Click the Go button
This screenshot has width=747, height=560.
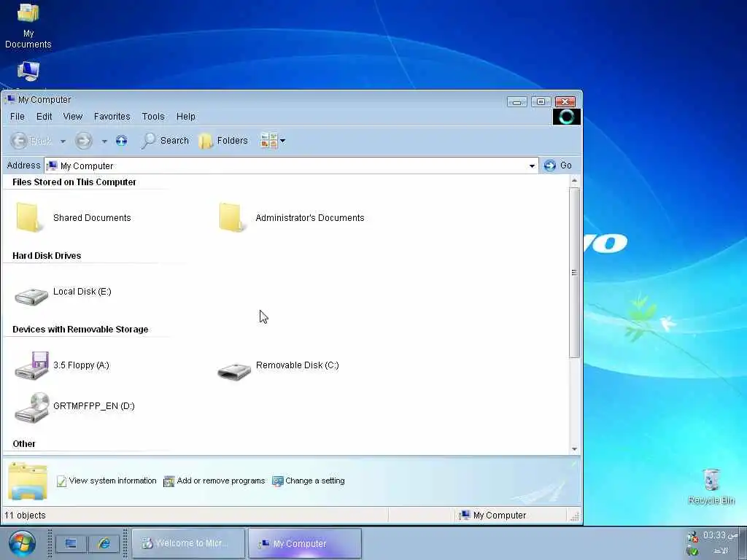tap(558, 166)
